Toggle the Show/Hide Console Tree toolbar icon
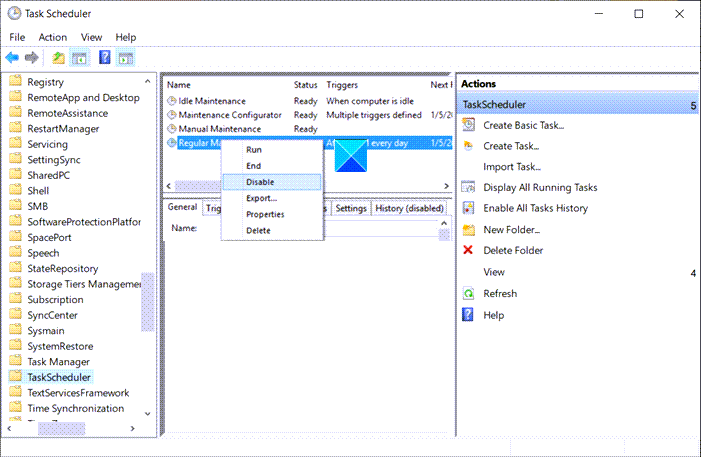This screenshot has width=701, height=457. coord(79,57)
